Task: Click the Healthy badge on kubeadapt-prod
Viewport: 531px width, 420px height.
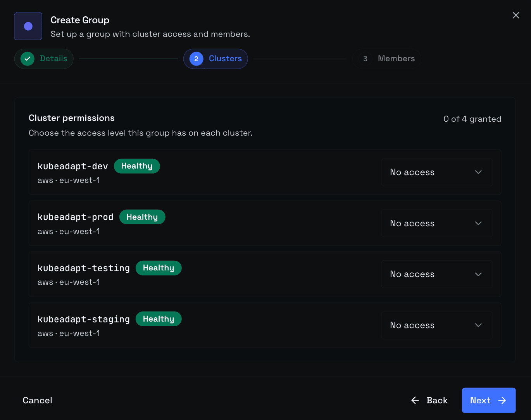Action: click(x=142, y=217)
